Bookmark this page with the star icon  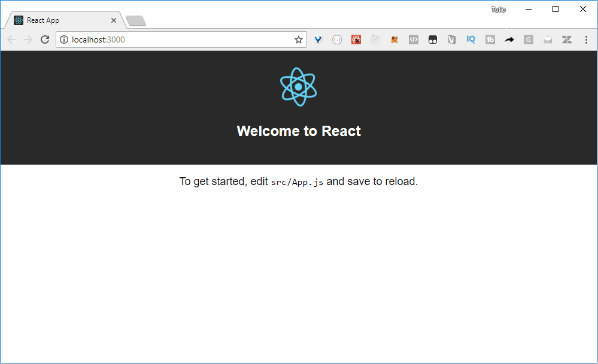click(299, 40)
